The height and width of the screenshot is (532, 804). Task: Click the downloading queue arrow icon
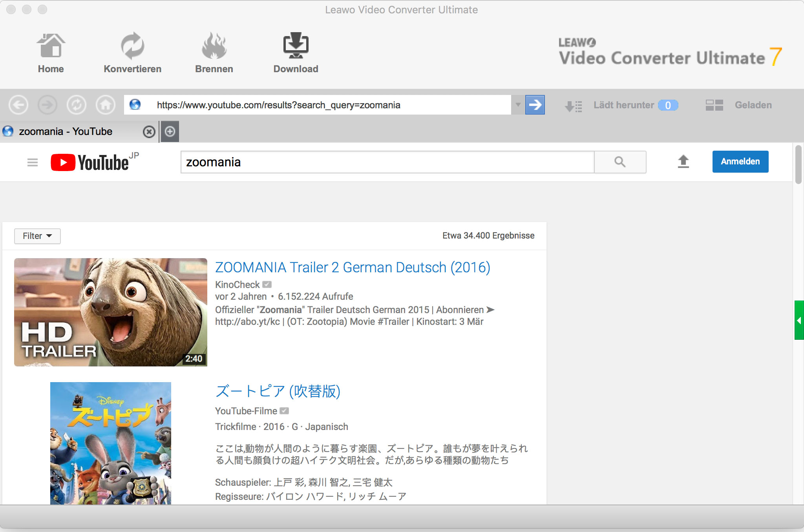pos(573,106)
